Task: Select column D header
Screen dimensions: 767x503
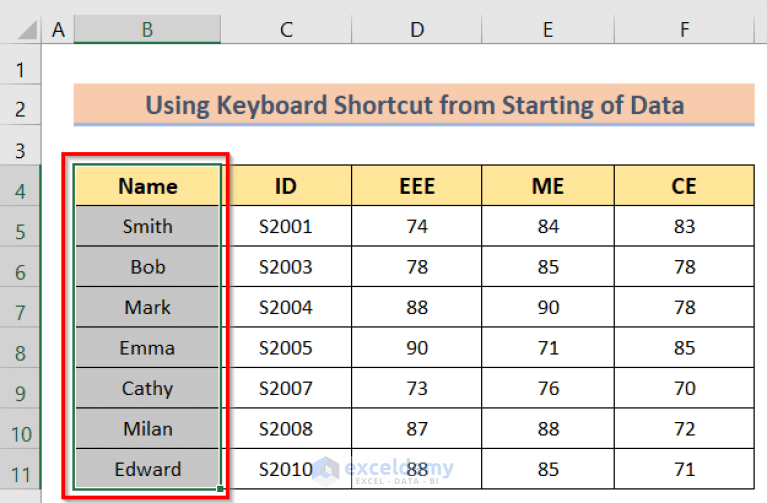Action: point(417,29)
